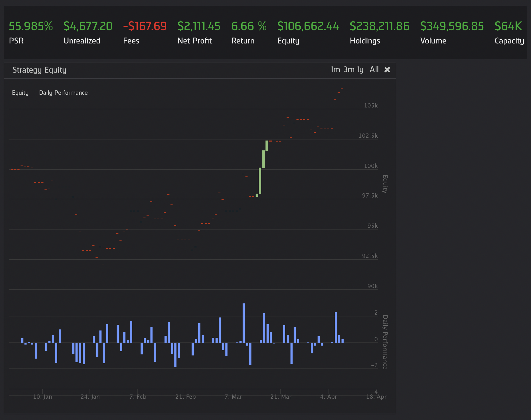
Task: Click the Net Profit value $2,111.45
Action: (199, 26)
